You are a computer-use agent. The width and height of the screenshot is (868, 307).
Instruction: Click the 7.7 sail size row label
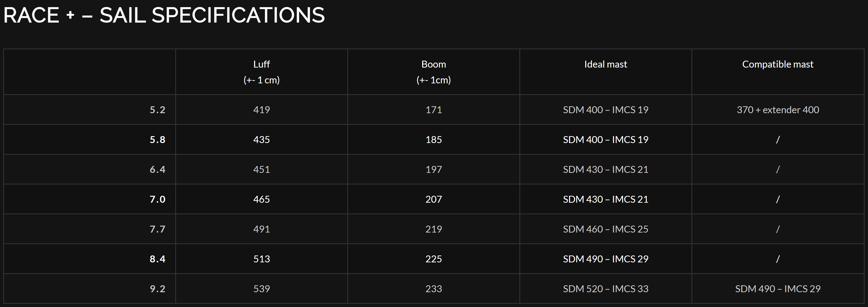(157, 229)
